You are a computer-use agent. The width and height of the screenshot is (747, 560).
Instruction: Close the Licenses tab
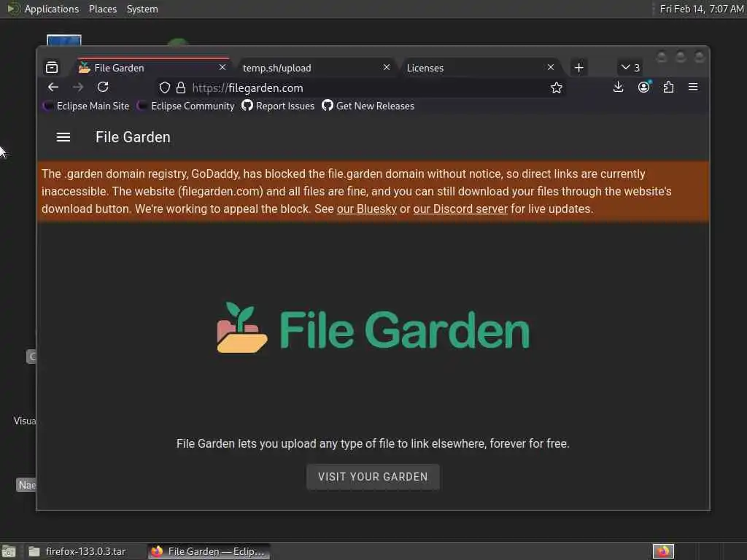click(x=551, y=68)
